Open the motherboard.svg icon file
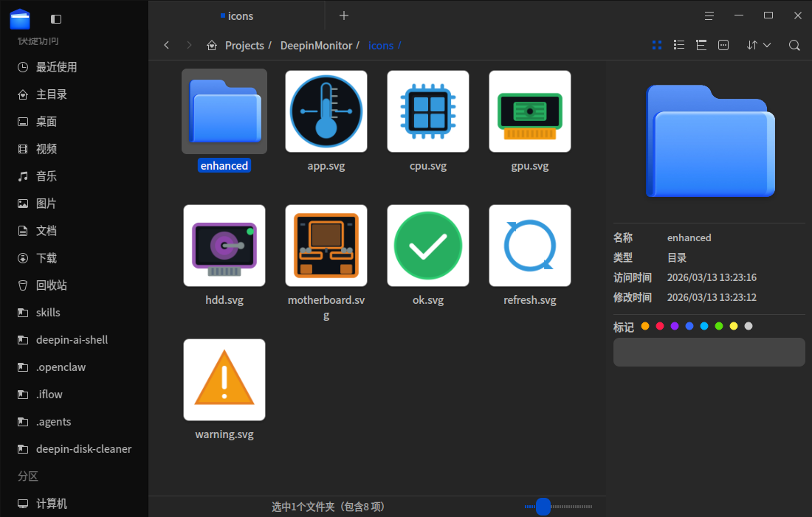The image size is (812, 517). 326,246
